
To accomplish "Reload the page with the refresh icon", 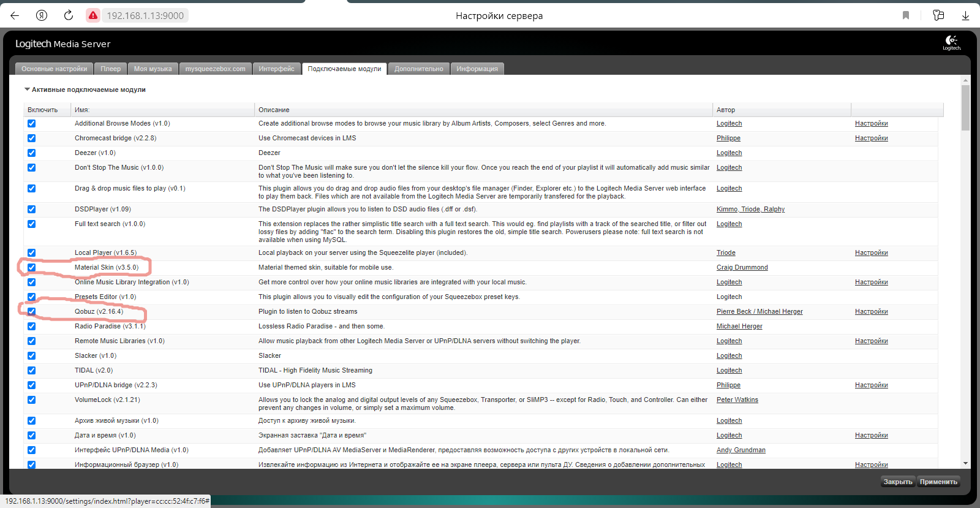I will point(69,15).
